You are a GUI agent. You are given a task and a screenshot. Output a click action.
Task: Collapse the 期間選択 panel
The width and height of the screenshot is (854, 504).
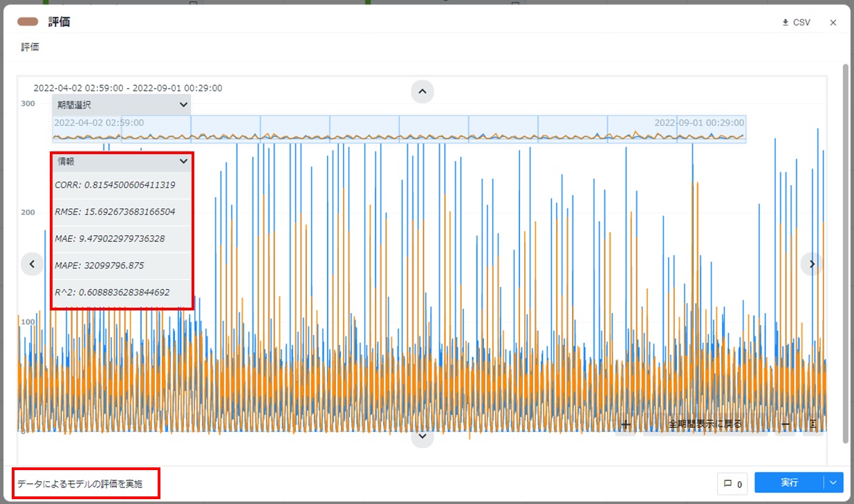183,105
